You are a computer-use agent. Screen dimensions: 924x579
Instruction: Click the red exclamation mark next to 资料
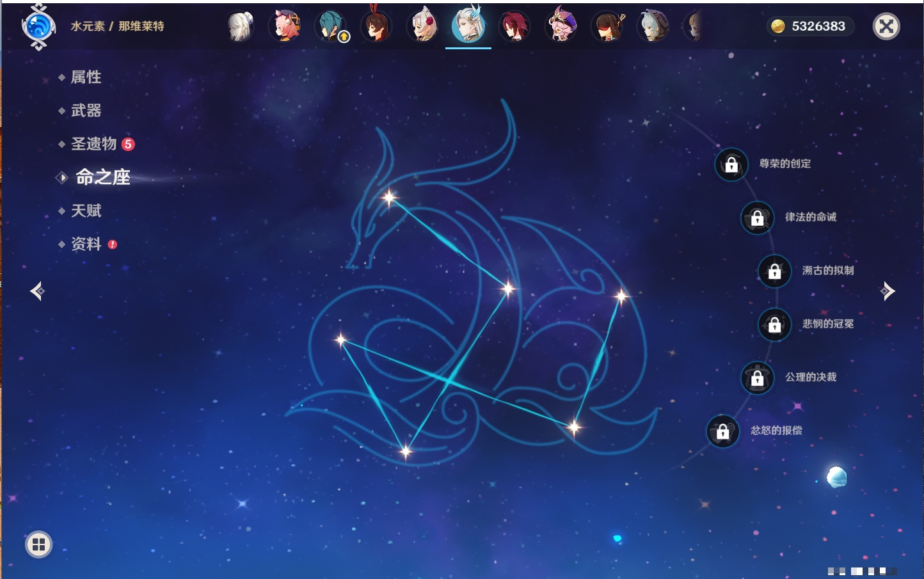tap(113, 244)
